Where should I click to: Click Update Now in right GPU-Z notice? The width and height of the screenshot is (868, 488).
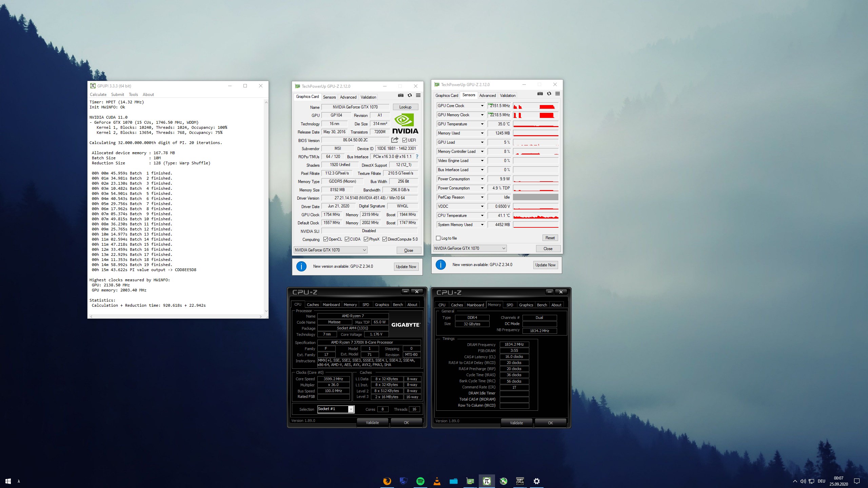point(545,265)
